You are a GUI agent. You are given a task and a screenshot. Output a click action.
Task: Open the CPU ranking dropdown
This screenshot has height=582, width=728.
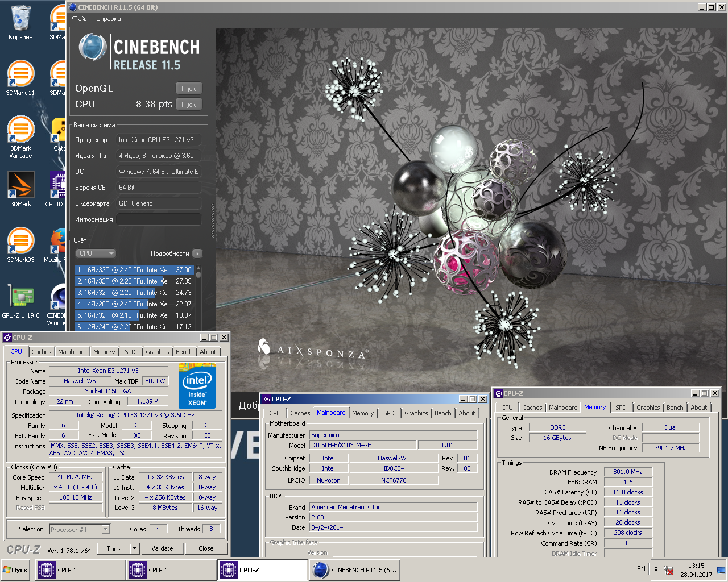click(96, 253)
